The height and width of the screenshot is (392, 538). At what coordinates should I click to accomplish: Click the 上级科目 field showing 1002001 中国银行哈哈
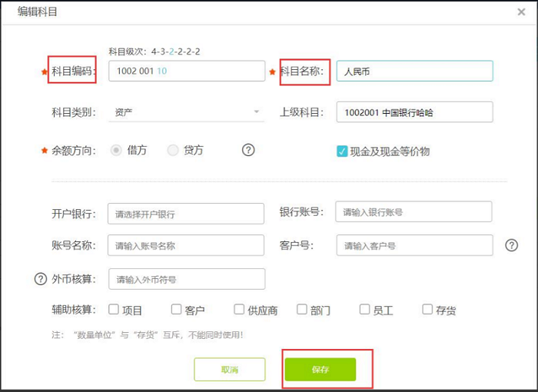(415, 112)
